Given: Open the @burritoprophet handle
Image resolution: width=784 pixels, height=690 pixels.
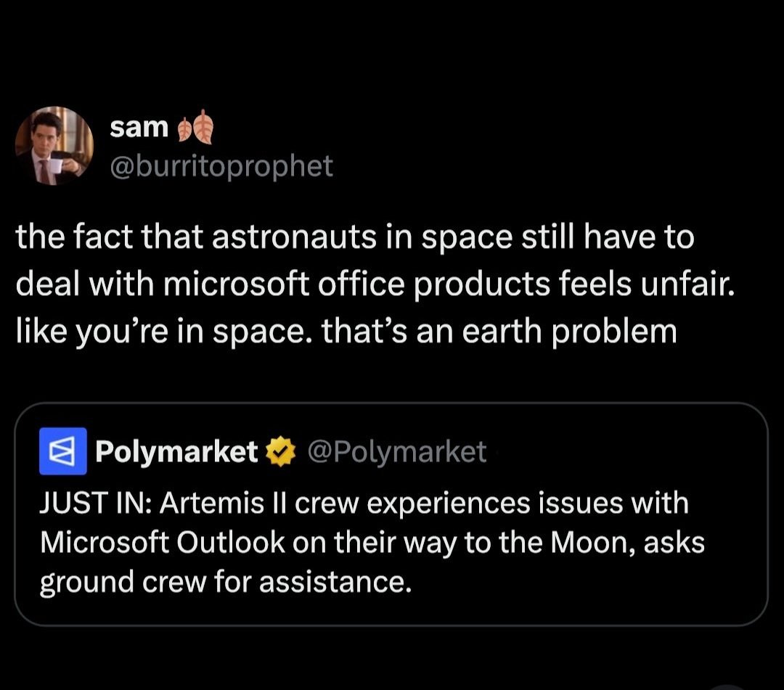Looking at the screenshot, I should point(221,166).
